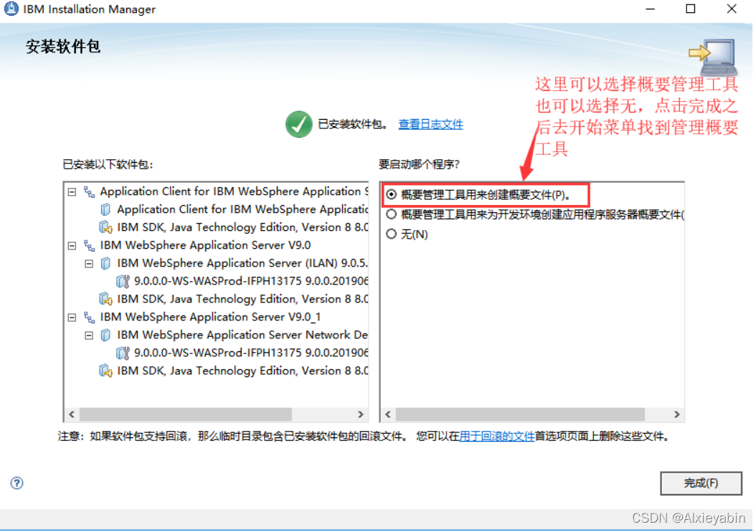The width and height of the screenshot is (756, 532).
Task: Click the right arrow of the left list's horizontal scrollbar
Action: click(362, 414)
